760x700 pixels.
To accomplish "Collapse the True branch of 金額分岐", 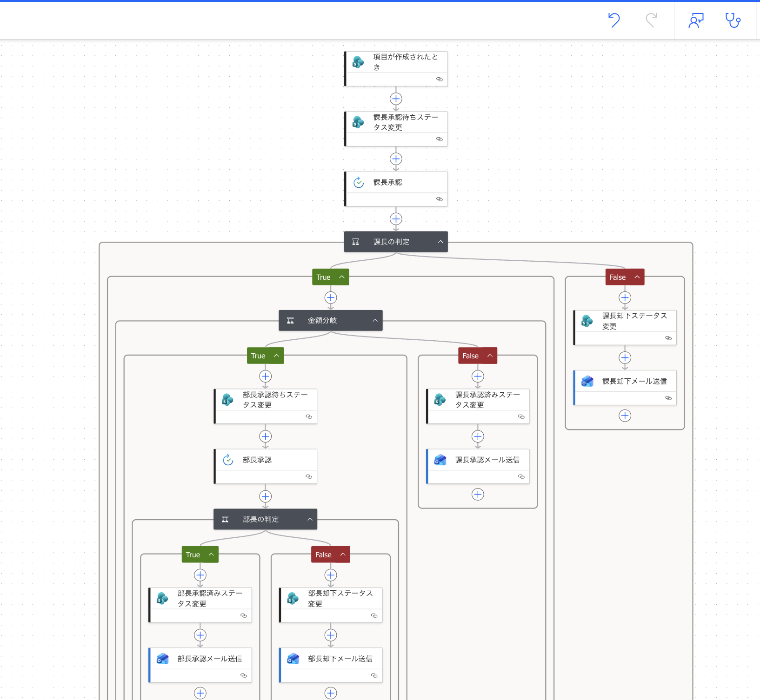I will click(x=276, y=356).
